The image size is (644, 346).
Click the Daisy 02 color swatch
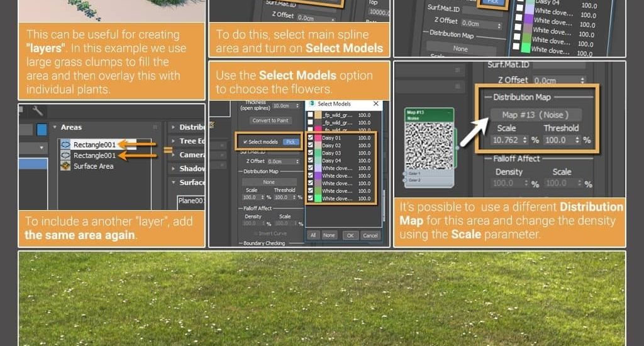point(318,145)
